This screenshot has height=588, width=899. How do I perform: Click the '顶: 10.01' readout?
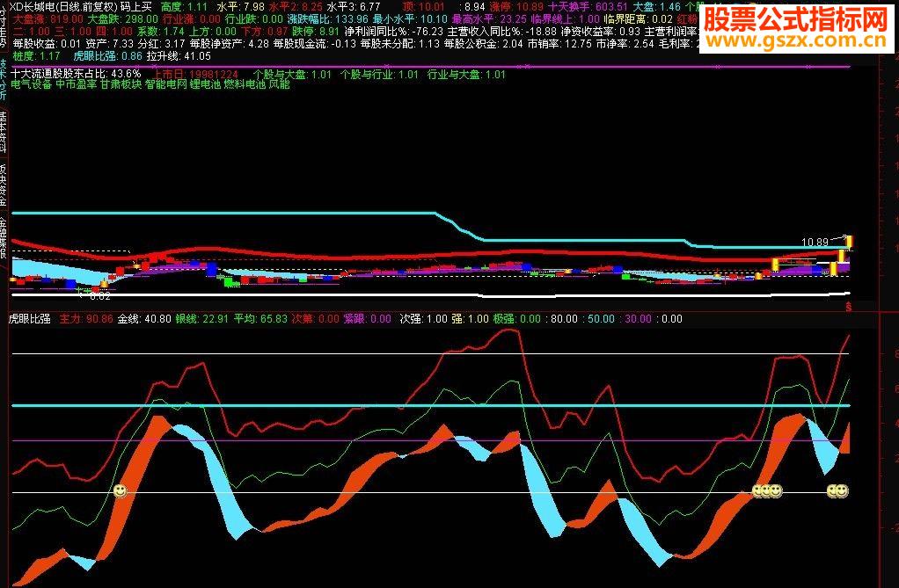424,7
